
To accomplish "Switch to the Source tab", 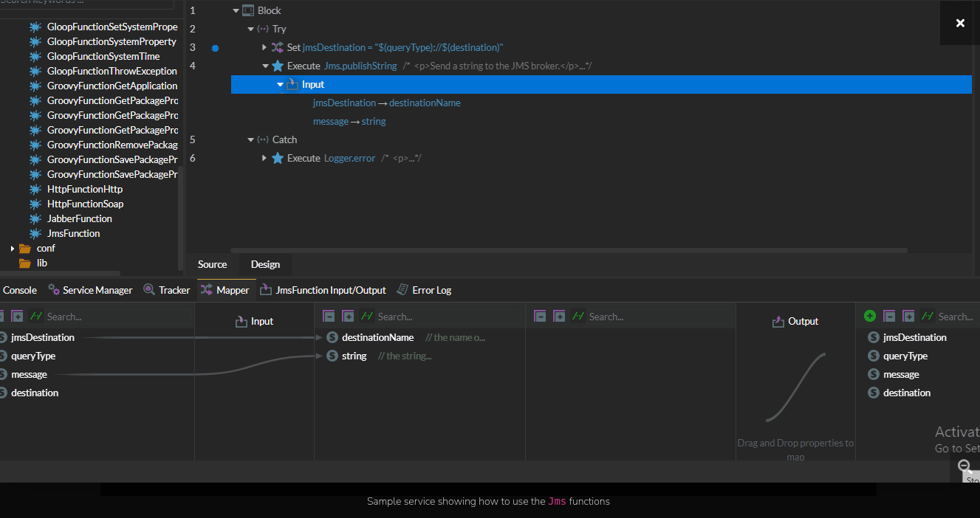I will (212, 264).
